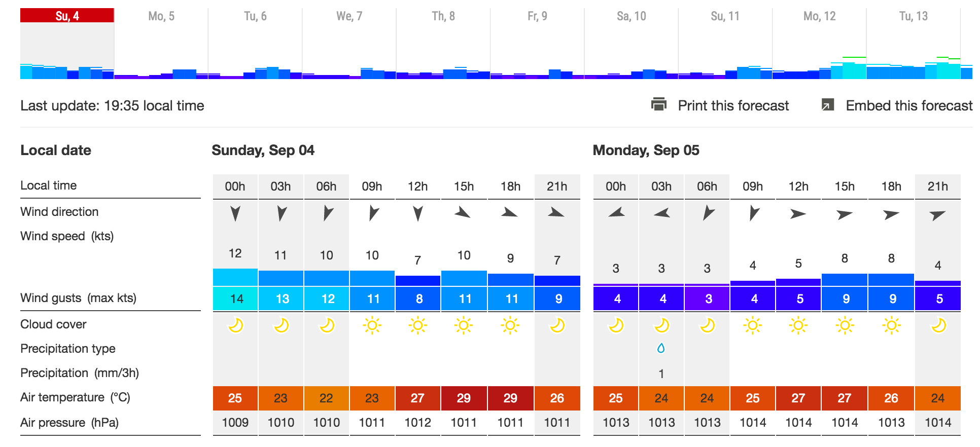Screen dimensions: 980x447
Task: Open the Th, 8 day tab
Action: pos(443,16)
